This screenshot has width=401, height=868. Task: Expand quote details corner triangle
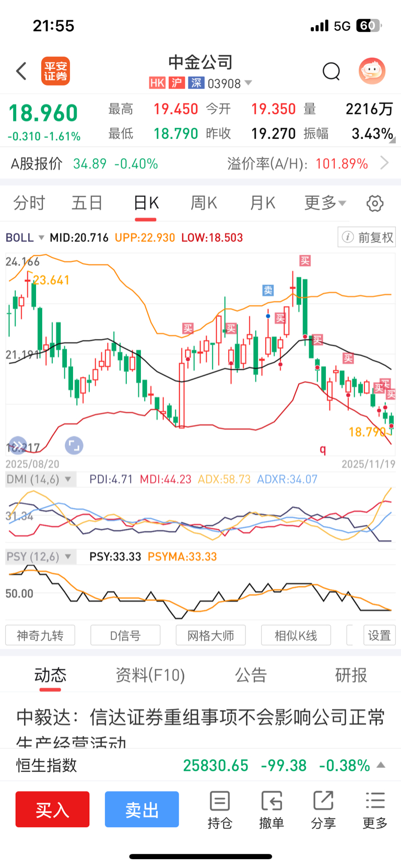(392, 140)
